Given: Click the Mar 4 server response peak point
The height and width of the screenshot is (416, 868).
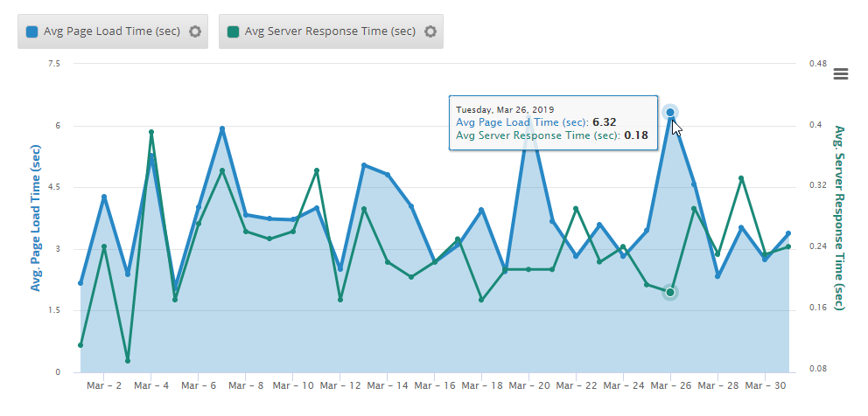Looking at the screenshot, I should tap(151, 132).
